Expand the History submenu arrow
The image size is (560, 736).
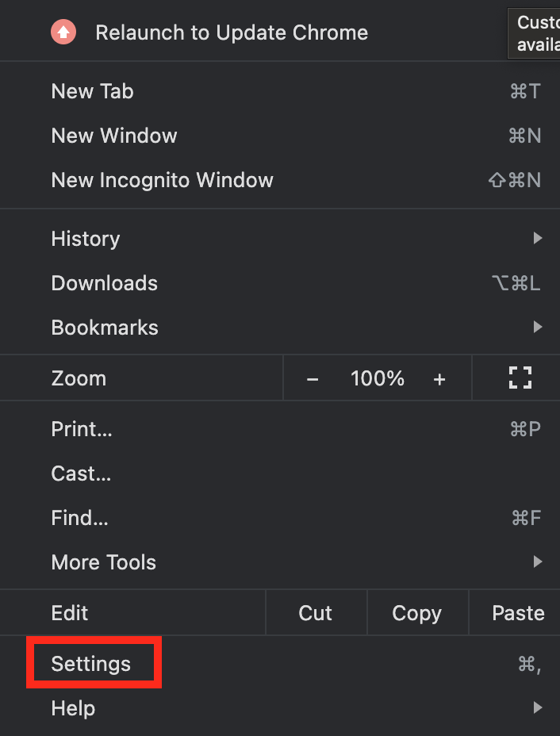pyautogui.click(x=538, y=238)
